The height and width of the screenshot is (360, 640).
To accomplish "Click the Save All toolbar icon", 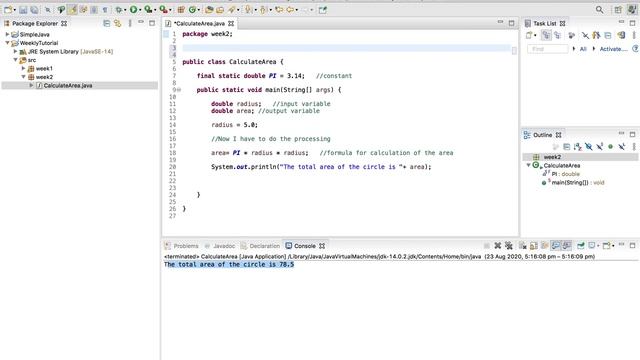I will [x=34, y=10].
